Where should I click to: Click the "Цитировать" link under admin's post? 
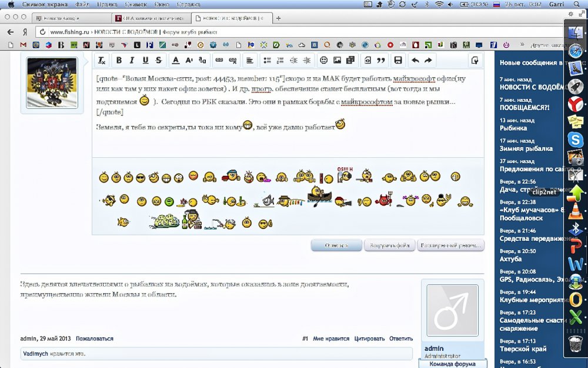pyautogui.click(x=369, y=339)
